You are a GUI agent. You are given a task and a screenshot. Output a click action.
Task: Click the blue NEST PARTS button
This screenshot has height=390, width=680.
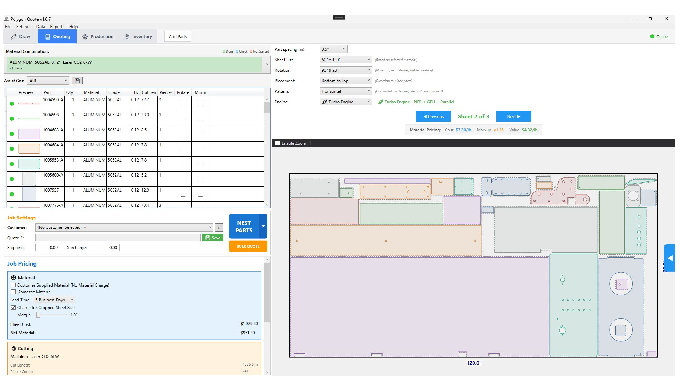coord(244,226)
